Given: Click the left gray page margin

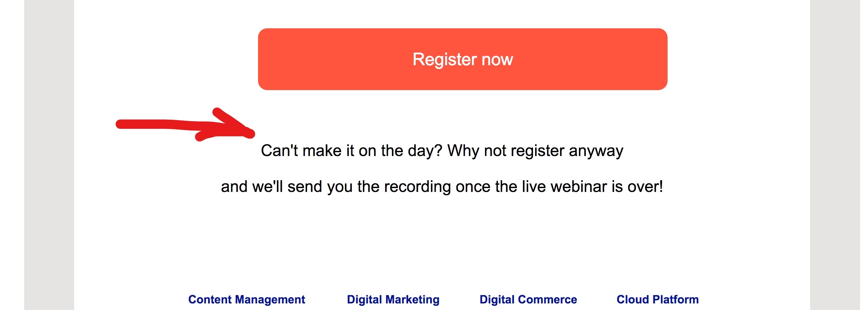Looking at the screenshot, I should tap(49, 155).
